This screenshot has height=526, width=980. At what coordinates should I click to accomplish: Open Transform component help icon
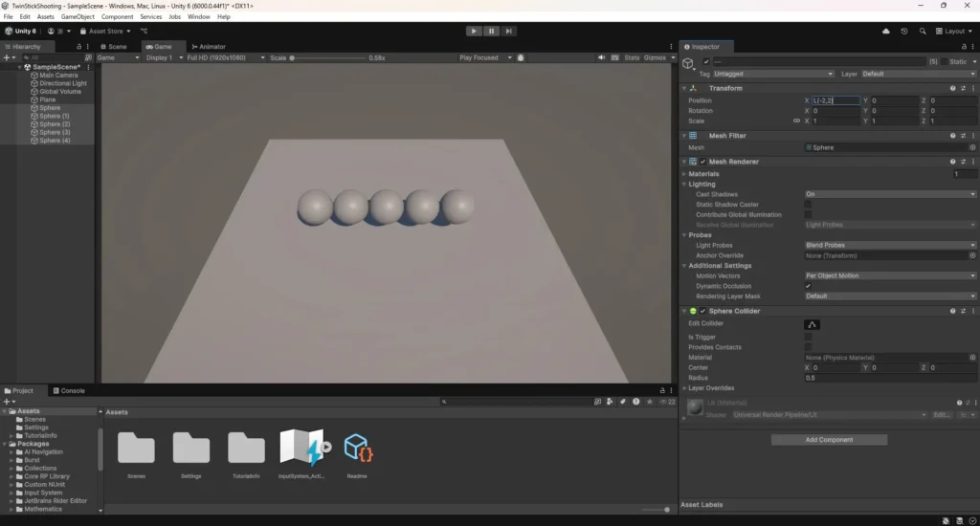(x=952, y=88)
